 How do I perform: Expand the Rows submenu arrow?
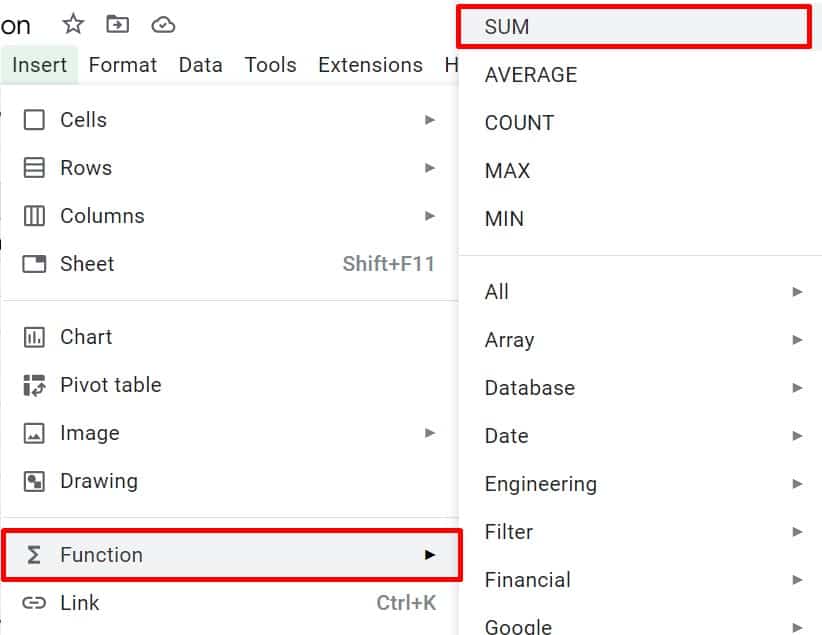[430, 168]
